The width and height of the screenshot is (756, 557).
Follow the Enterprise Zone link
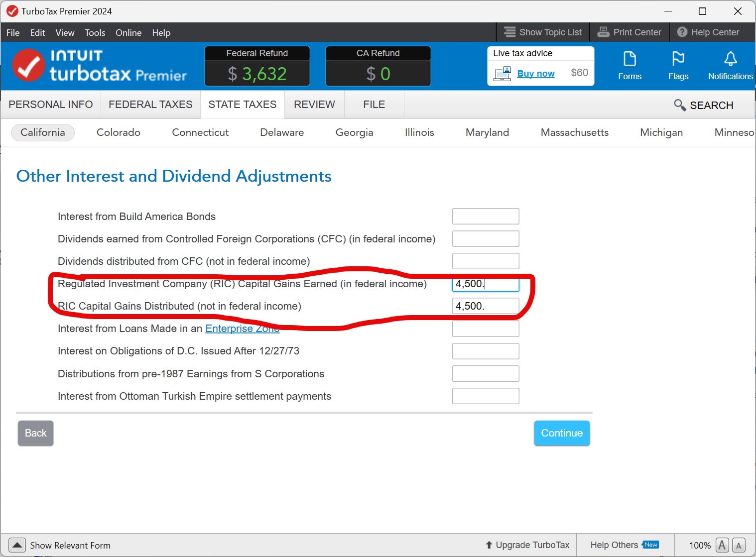(x=243, y=329)
